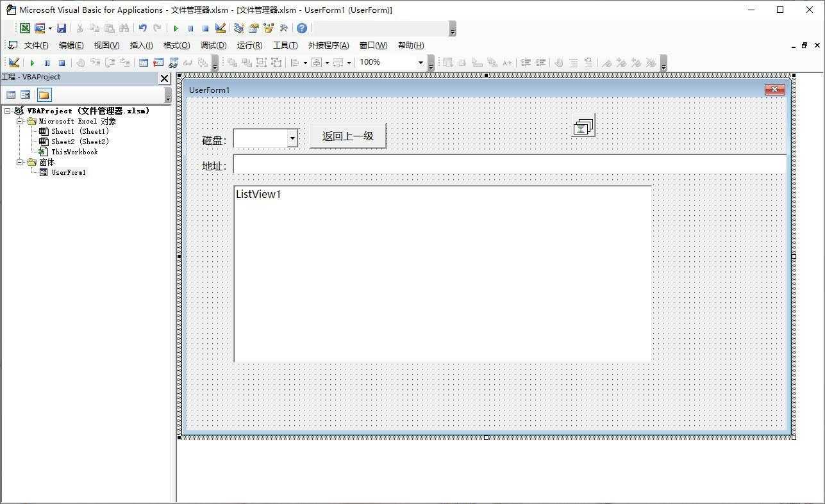Click the Step Into icon on Debug toolbar

pyautogui.click(x=95, y=63)
